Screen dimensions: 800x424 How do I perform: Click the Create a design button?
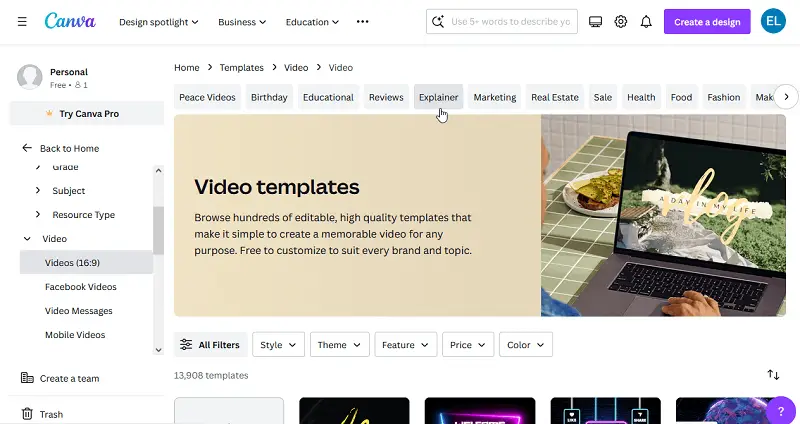pos(707,21)
